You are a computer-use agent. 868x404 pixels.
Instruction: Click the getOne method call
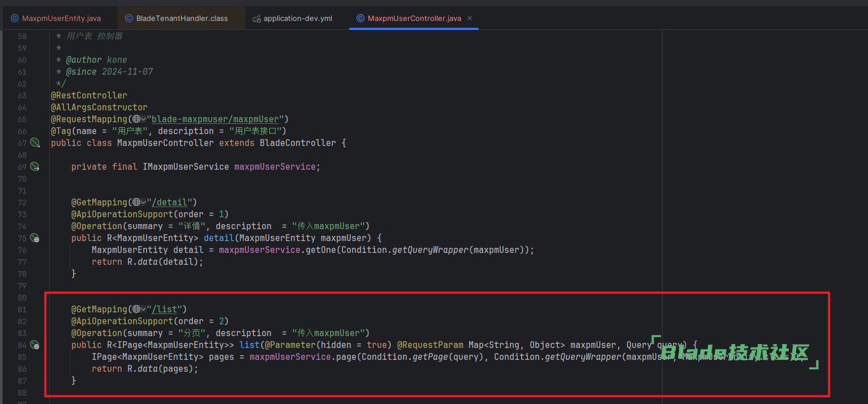(x=321, y=250)
